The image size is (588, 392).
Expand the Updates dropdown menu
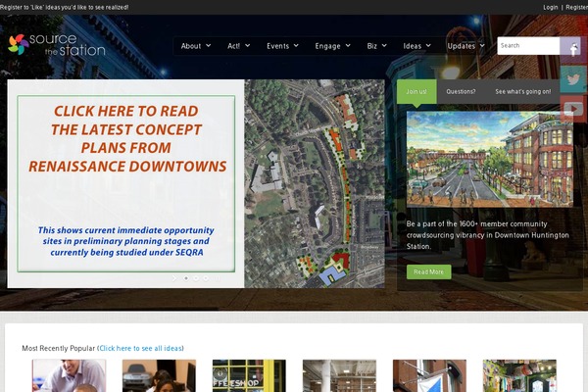[465, 46]
